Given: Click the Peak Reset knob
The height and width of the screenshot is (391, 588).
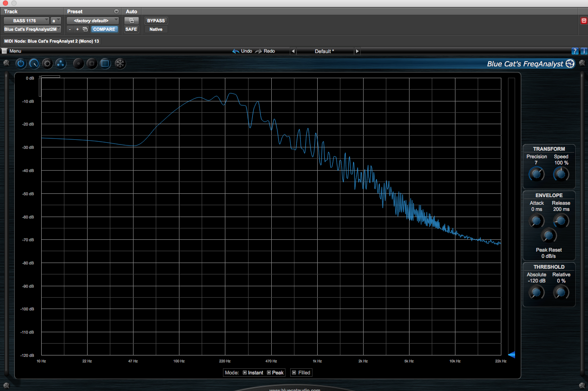Looking at the screenshot, I should (549, 235).
